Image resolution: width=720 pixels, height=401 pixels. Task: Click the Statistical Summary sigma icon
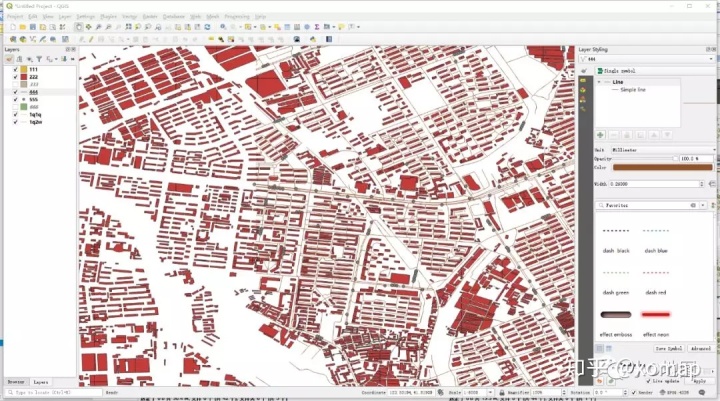pyautogui.click(x=317, y=27)
